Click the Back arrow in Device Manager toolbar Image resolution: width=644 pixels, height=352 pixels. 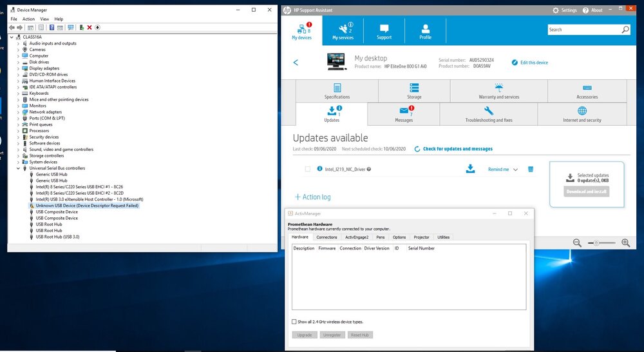click(12, 28)
